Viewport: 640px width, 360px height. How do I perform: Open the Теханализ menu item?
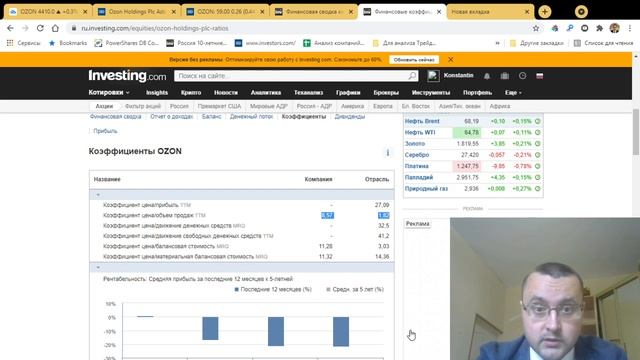(x=309, y=93)
